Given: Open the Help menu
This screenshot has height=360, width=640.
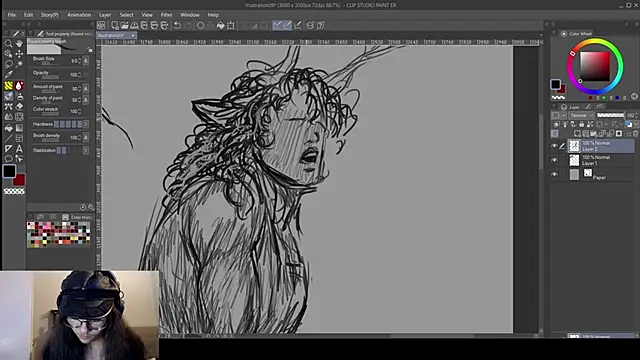Looking at the screenshot, I should 213,15.
